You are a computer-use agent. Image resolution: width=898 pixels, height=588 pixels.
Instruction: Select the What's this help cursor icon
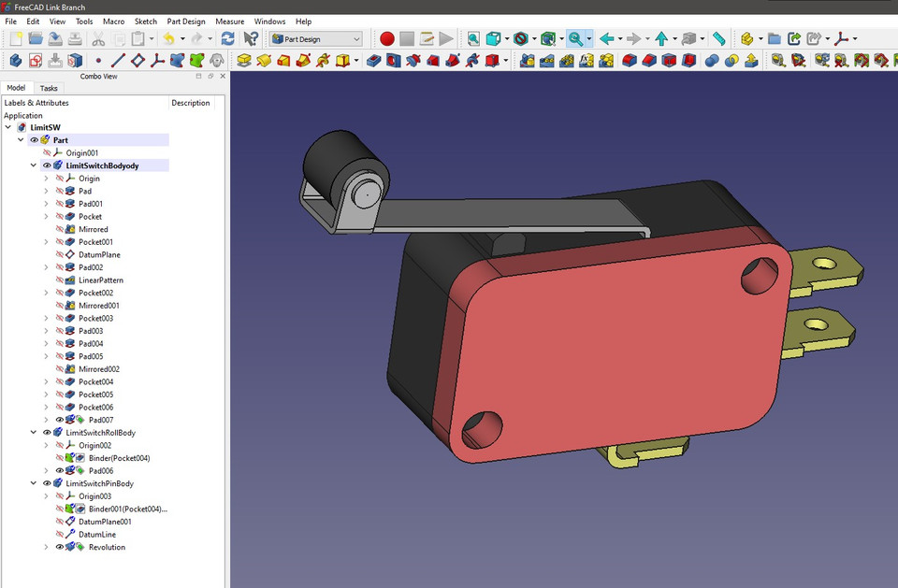[x=250, y=38]
